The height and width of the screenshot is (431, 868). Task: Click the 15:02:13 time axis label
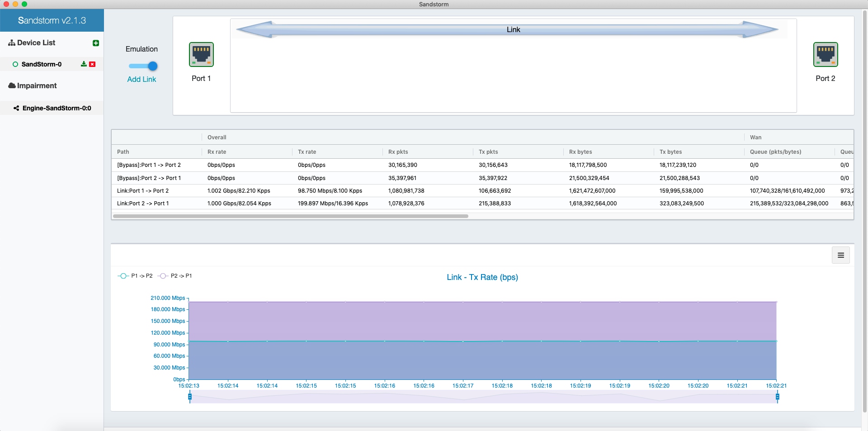(x=189, y=386)
